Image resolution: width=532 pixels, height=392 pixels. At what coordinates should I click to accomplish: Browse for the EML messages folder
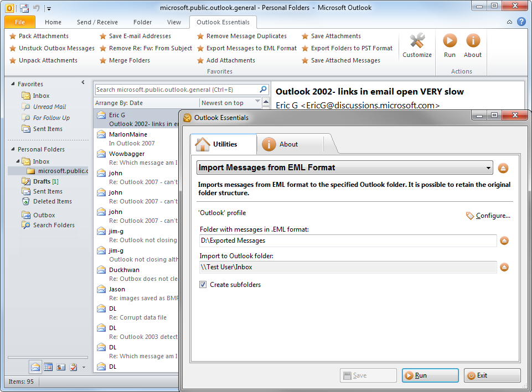tap(504, 241)
